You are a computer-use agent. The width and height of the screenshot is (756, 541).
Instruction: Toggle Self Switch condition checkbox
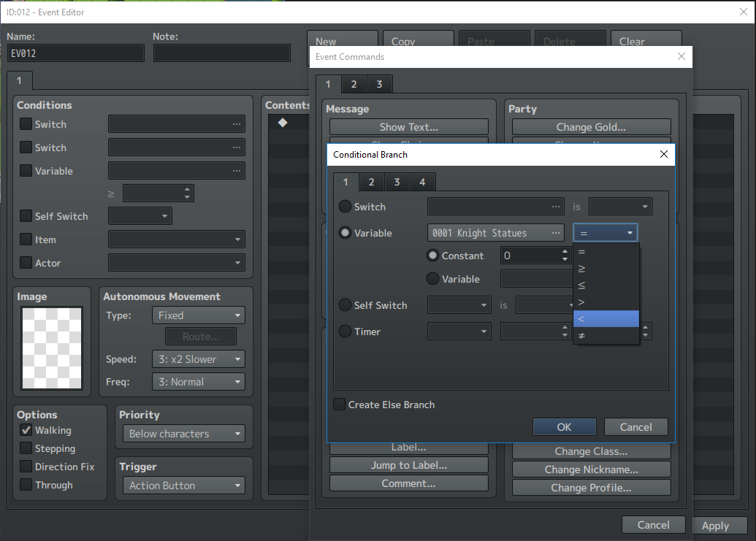coord(26,216)
